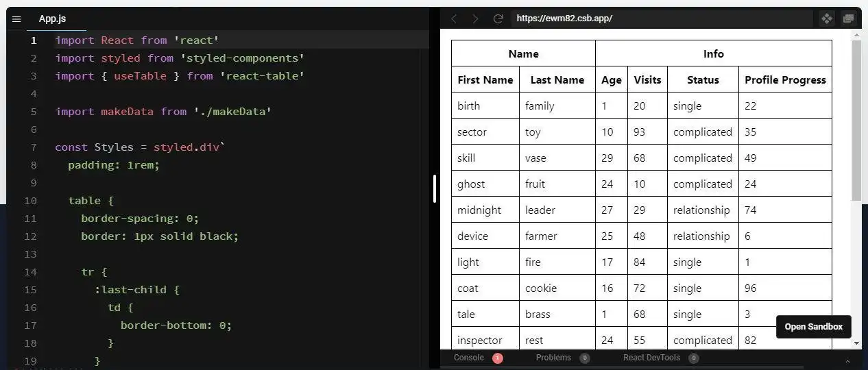Switch to the App.js editor tab
Image resolution: width=868 pixels, height=370 pixels.
(52, 19)
